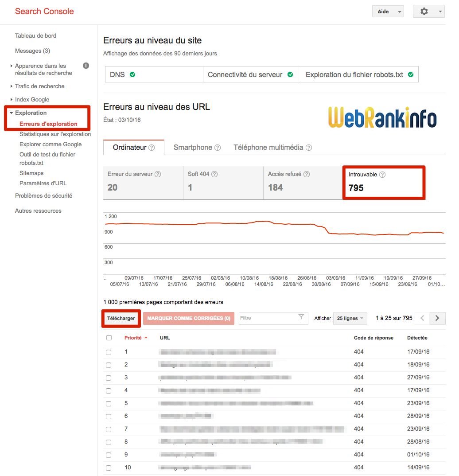Screen dimensions: 459x476
Task: Open Statistiques sur l'exploration
Action: [x=55, y=134]
